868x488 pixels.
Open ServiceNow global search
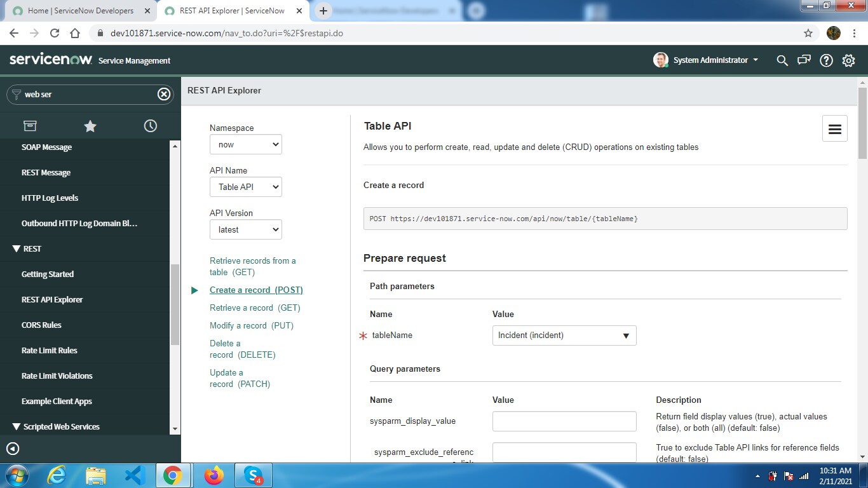[782, 60]
